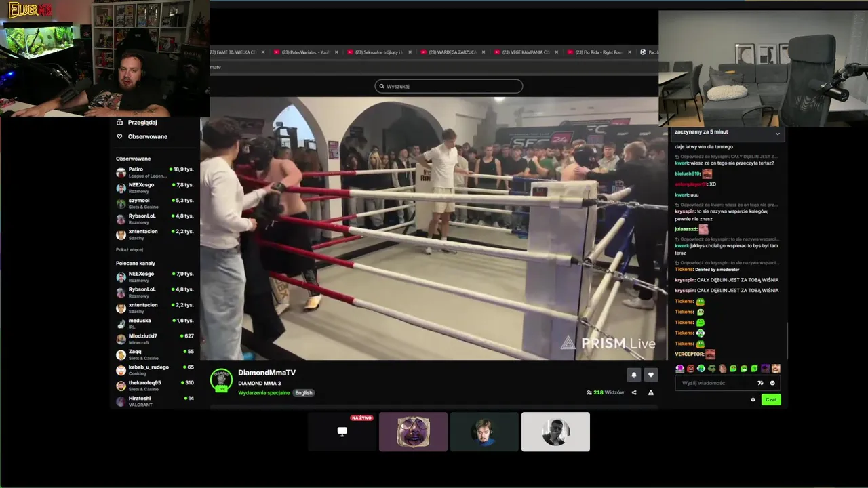Screen dimensions: 868x488
Task: Click the DIAMOND MMA 3 stream title
Action: click(259, 384)
